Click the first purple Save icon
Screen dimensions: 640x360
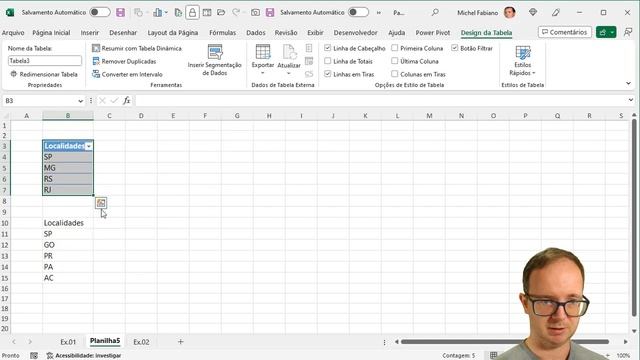(x=120, y=13)
